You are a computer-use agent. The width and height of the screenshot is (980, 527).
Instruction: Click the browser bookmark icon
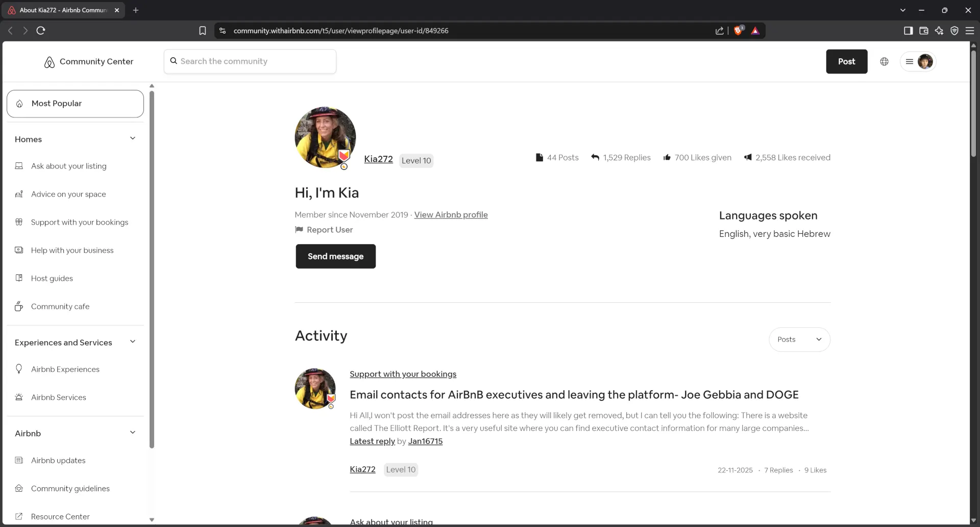(203, 31)
